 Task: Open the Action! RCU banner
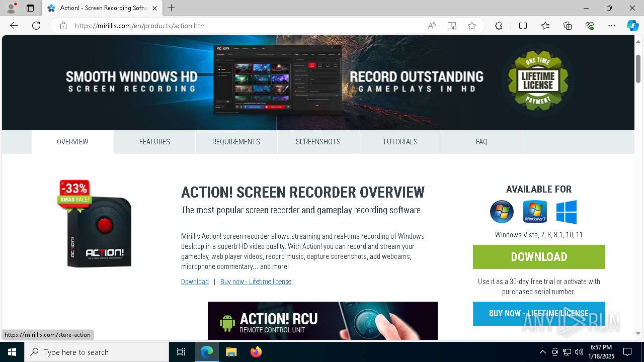[x=323, y=321]
